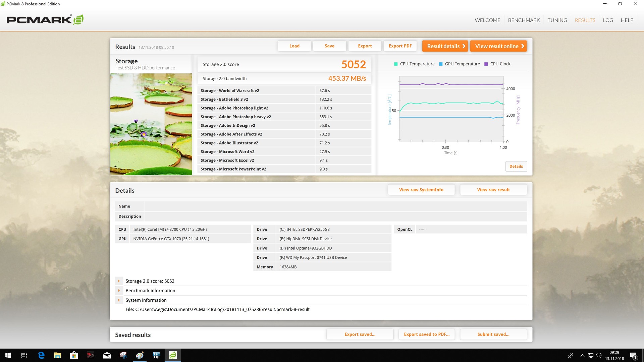644x362 pixels.
Task: Expand Benchmark information section
Action: (x=119, y=291)
